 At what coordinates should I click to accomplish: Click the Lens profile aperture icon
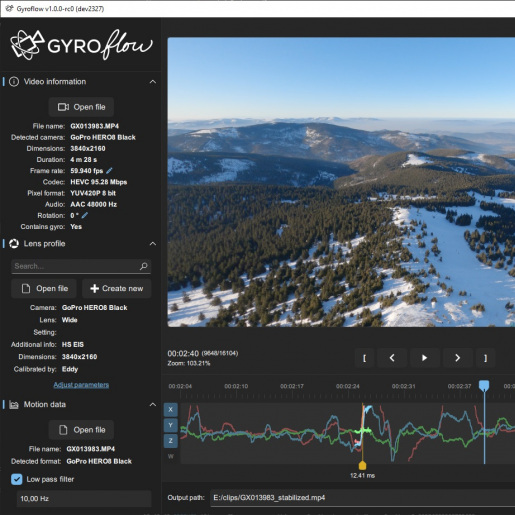point(14,244)
